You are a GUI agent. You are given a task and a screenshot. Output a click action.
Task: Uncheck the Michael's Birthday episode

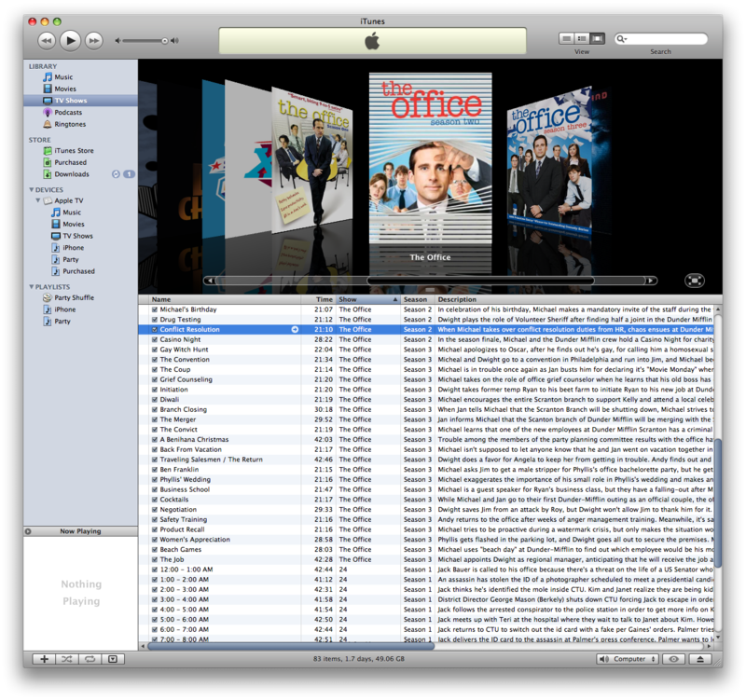click(155, 309)
